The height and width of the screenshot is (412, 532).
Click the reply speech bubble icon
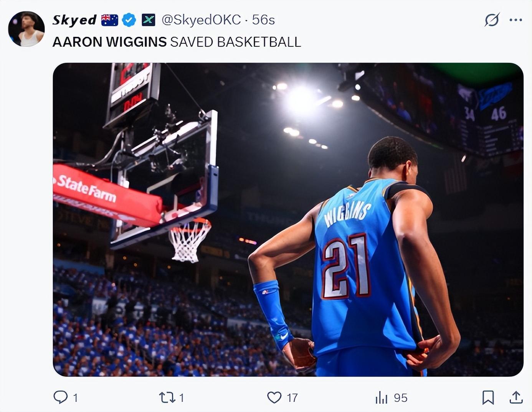coord(60,397)
